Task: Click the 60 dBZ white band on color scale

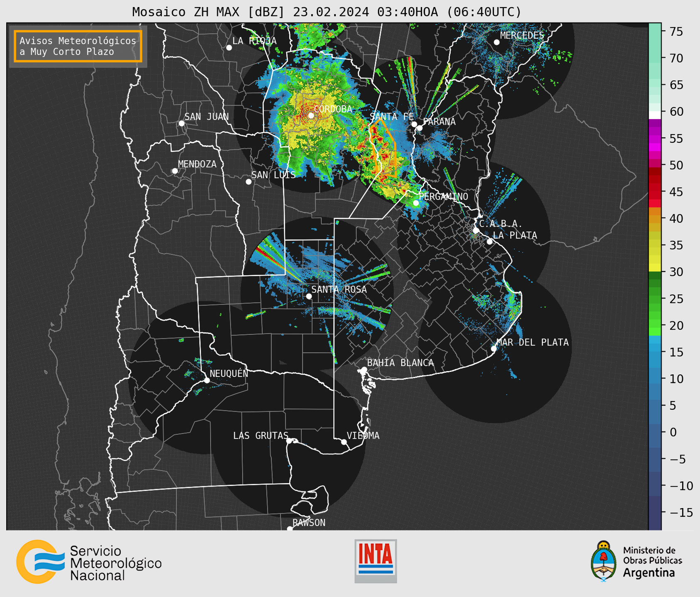Action: click(x=655, y=115)
